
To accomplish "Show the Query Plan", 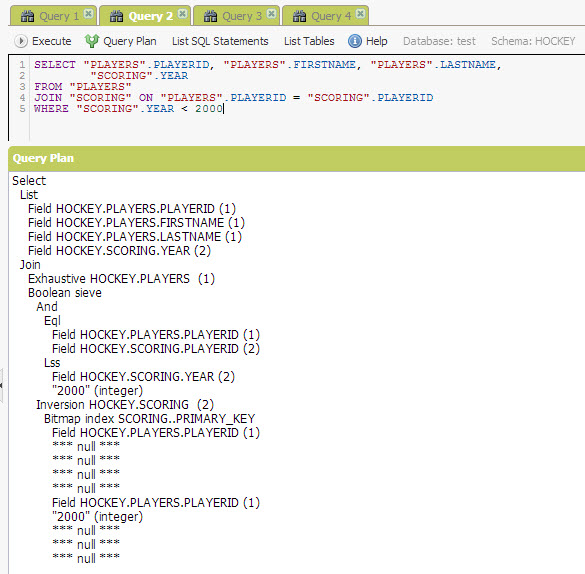I will (x=129, y=41).
